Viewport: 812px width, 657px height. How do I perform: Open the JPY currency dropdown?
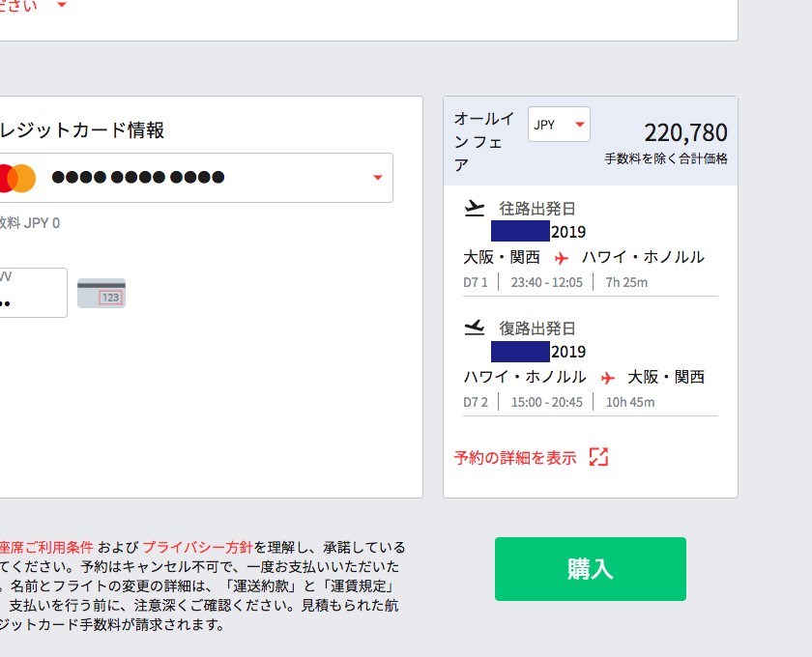(559, 125)
